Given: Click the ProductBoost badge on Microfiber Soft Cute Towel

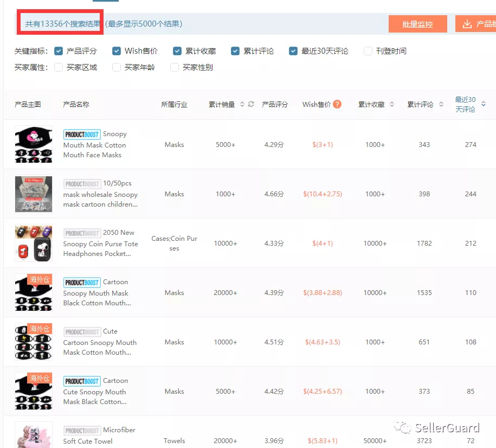Looking at the screenshot, I should (82, 431).
